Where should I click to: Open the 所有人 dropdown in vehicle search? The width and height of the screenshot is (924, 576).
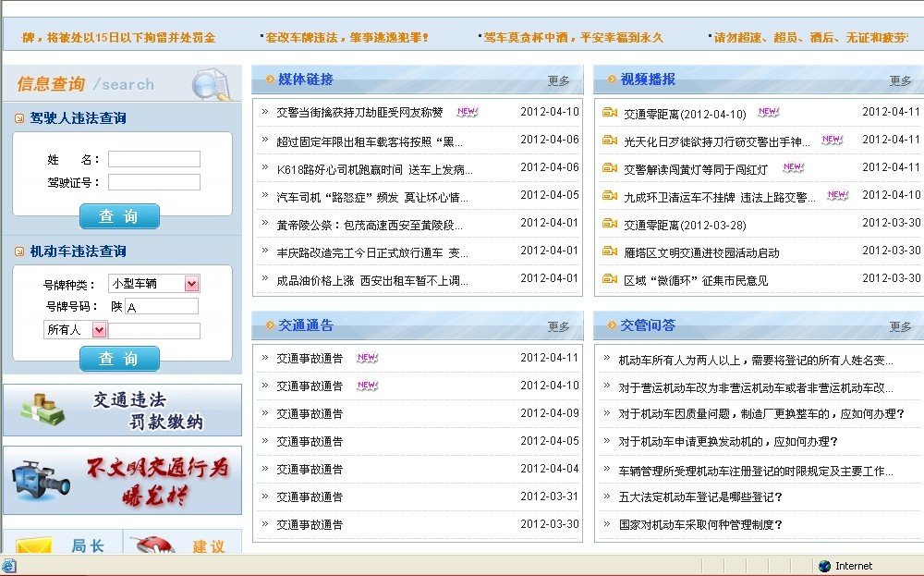pos(74,329)
